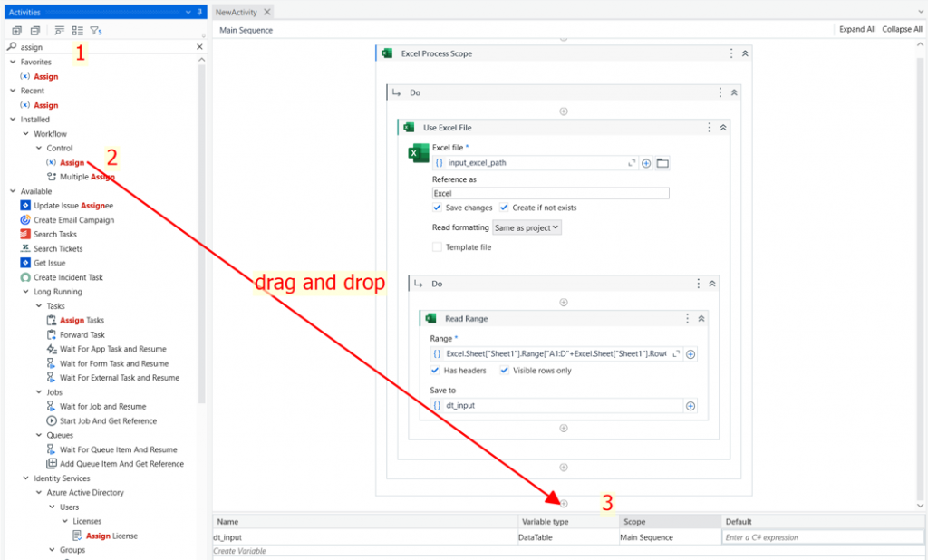Click add-activity plus directly below Read Range
The height and width of the screenshot is (560, 928).
point(564,428)
